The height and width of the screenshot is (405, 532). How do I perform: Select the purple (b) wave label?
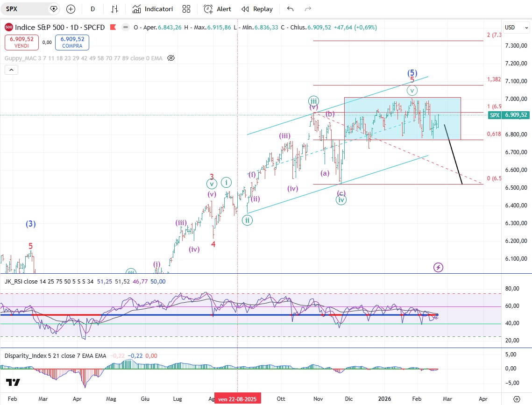coord(330,114)
